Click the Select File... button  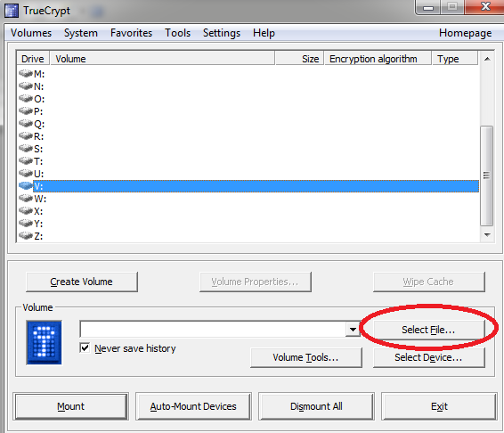pyautogui.click(x=428, y=330)
